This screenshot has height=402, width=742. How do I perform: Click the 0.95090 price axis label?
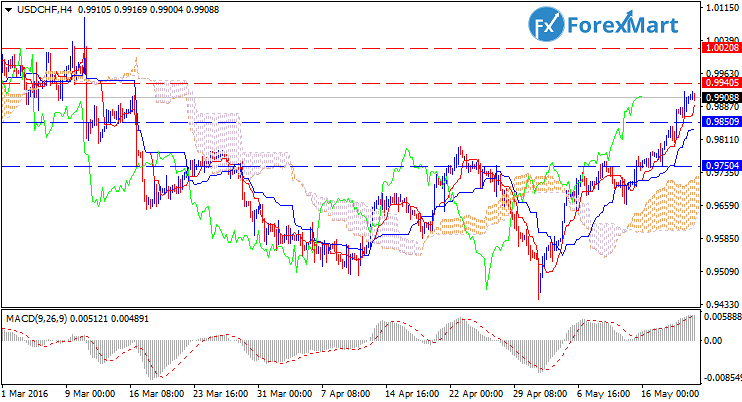coord(721,271)
